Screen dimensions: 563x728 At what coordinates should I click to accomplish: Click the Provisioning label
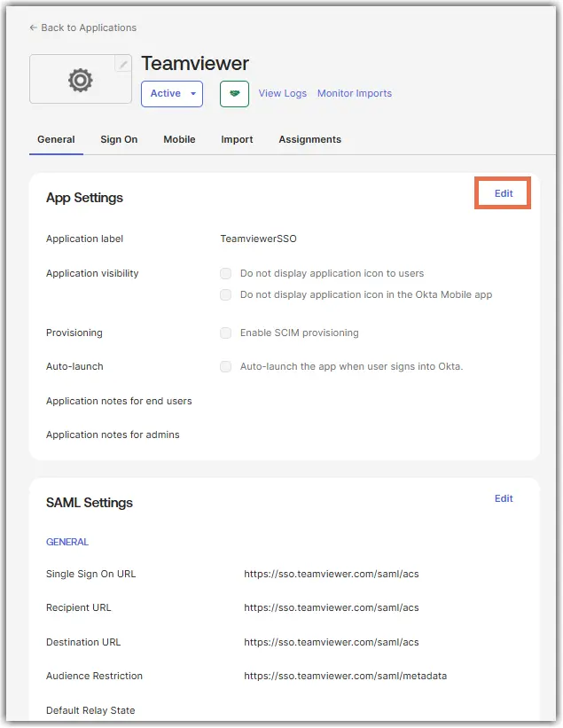pos(74,333)
